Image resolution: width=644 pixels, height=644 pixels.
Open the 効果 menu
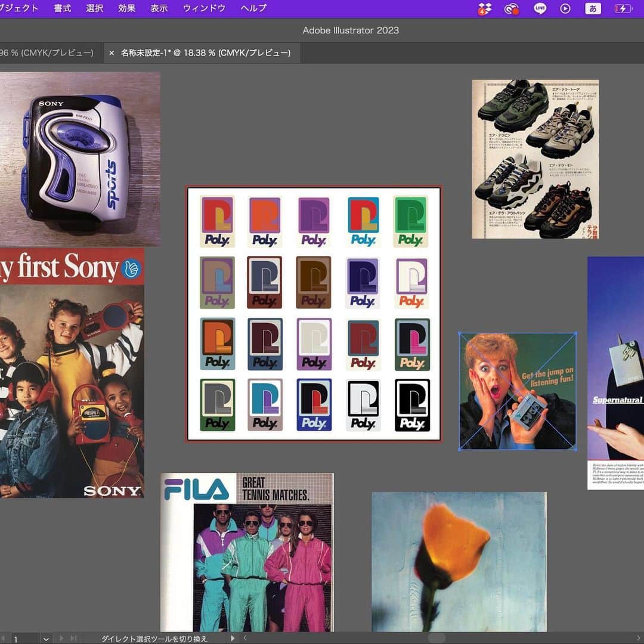(126, 8)
